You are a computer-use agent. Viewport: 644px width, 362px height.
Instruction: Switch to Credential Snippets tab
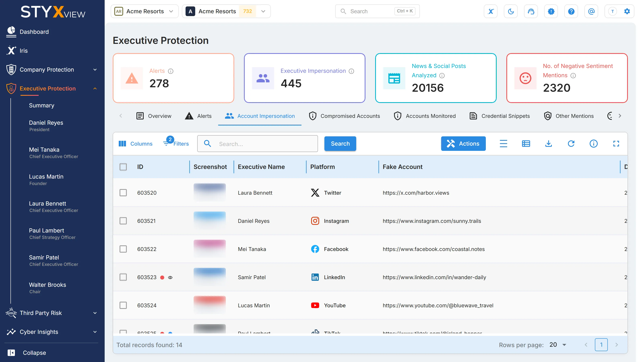tap(500, 116)
